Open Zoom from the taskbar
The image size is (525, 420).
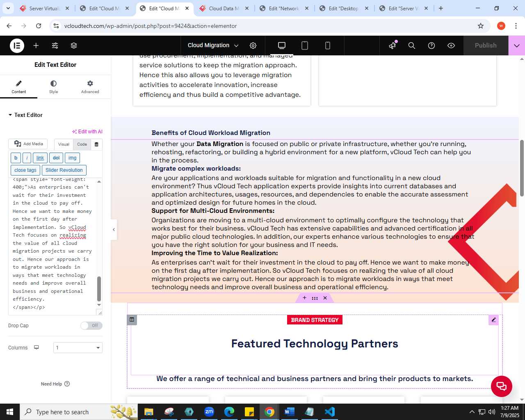click(x=209, y=412)
